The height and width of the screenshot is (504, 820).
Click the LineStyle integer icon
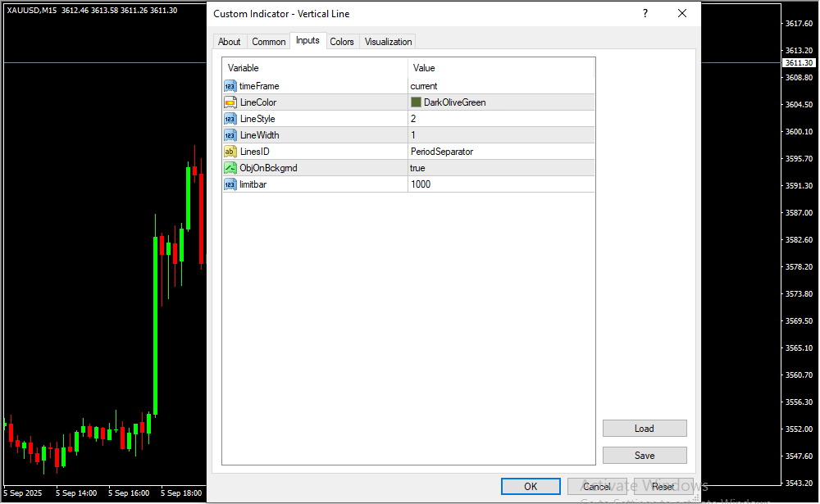pos(230,119)
